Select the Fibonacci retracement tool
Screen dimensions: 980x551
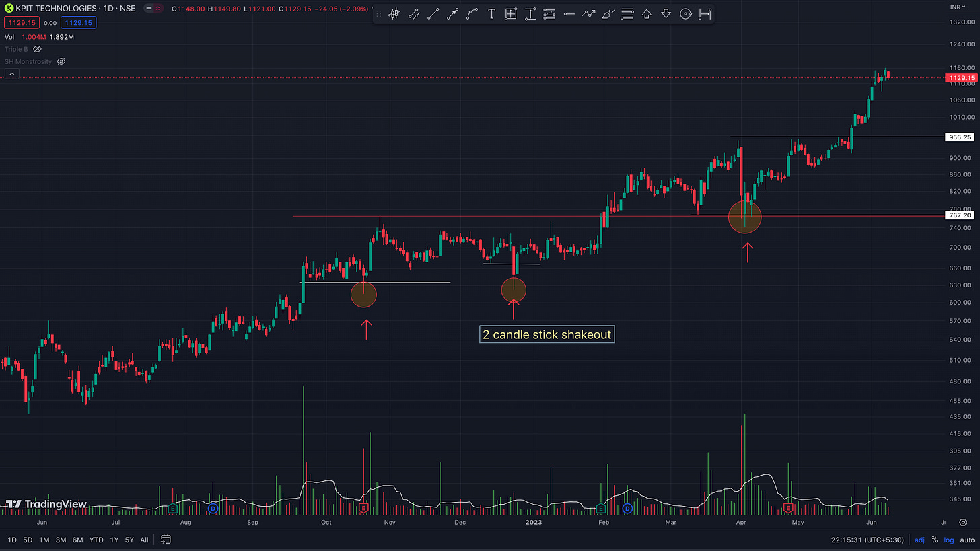549,13
